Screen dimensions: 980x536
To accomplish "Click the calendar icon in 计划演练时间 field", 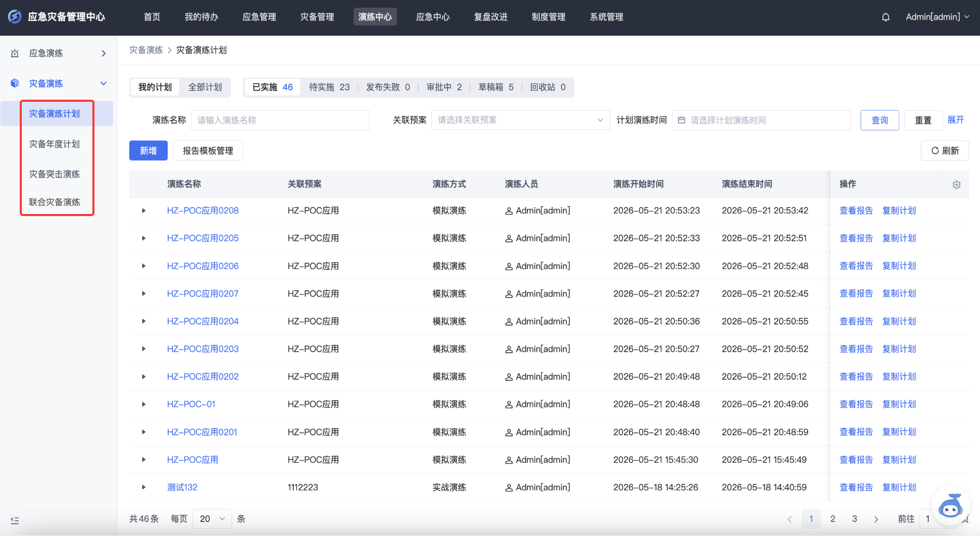I will pyautogui.click(x=682, y=120).
